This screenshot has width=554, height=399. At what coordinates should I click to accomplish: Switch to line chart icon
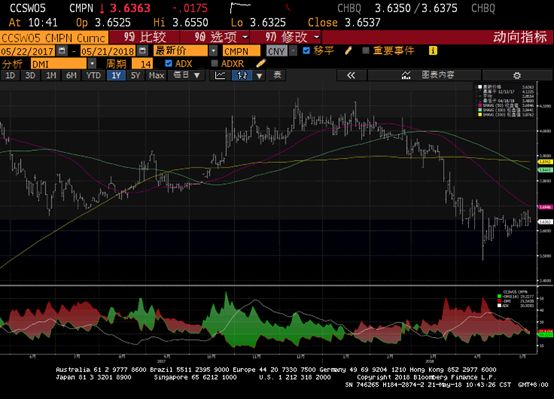pos(220,75)
